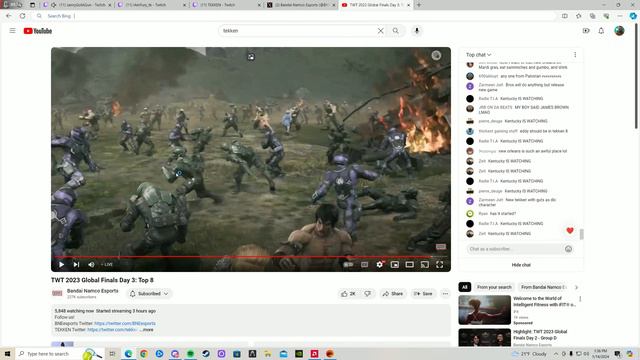Go to the YouTube home logo
Image resolution: width=640 pixels, height=360 pixels.
click(x=38, y=31)
